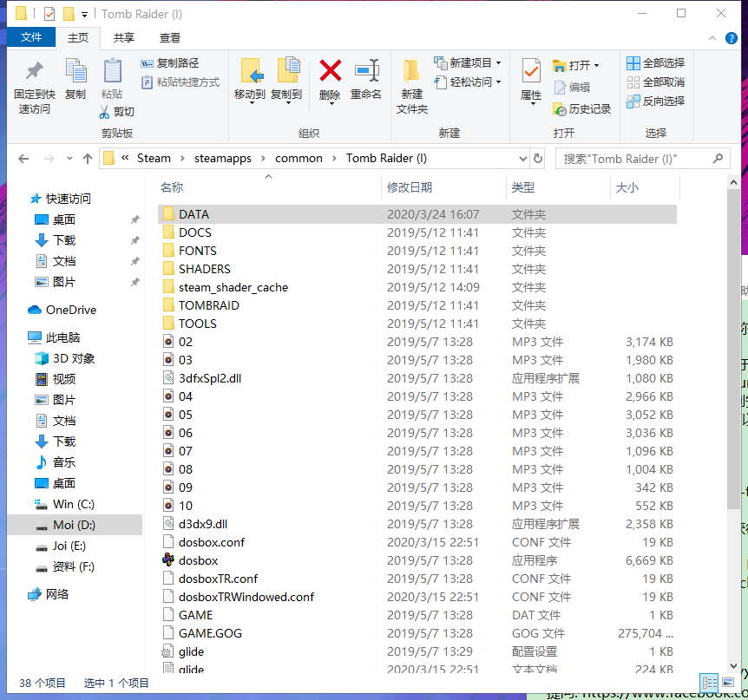The height and width of the screenshot is (700, 748).
Task: Select all items in the folder
Action: tap(655, 63)
